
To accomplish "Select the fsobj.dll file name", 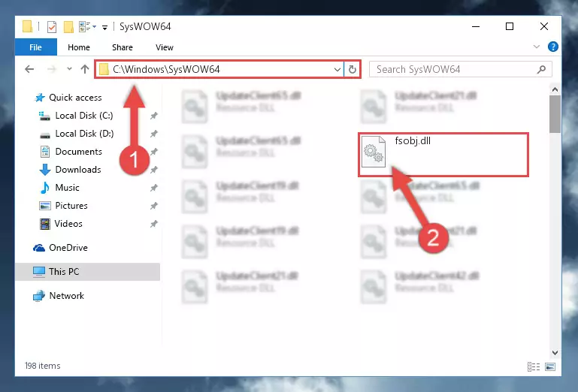I will pyautogui.click(x=413, y=140).
